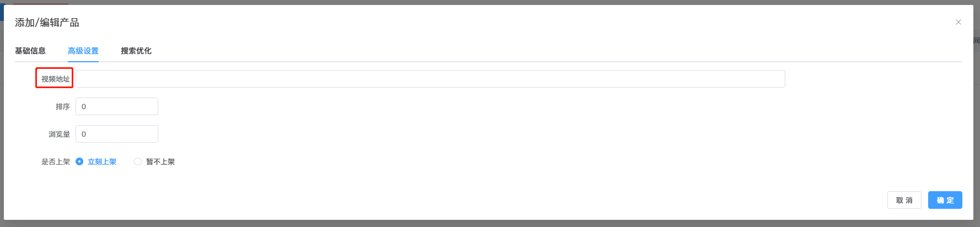Close the 添加/编辑产品 dialog with X icon

(x=958, y=22)
